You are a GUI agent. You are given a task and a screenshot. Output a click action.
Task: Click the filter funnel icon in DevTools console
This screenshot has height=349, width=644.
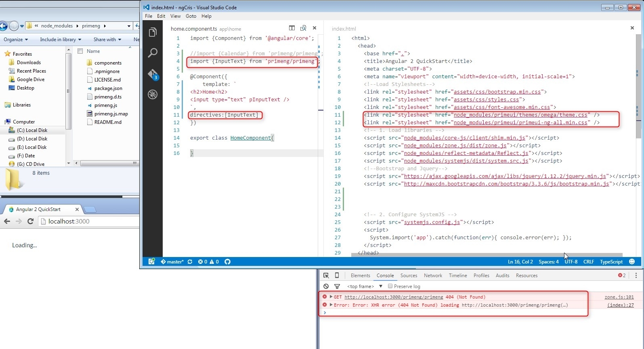click(x=337, y=286)
